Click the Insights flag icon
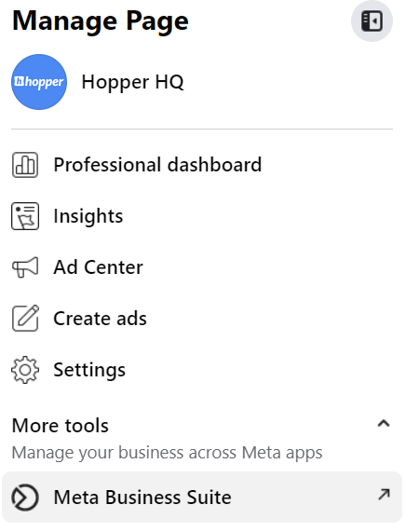This screenshot has height=532, width=406. coord(25,216)
